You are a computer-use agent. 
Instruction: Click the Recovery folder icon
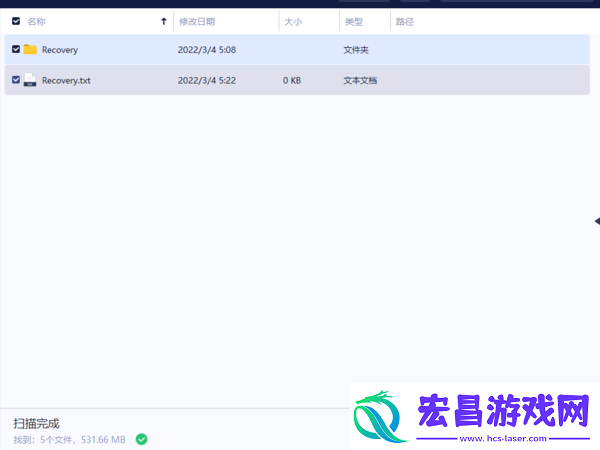click(30, 49)
